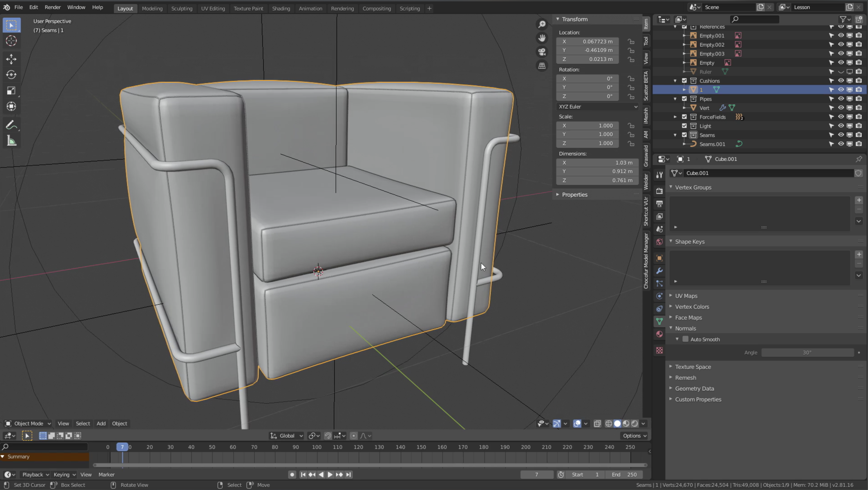Select the Move tool in the viewport toolbar

point(11,59)
